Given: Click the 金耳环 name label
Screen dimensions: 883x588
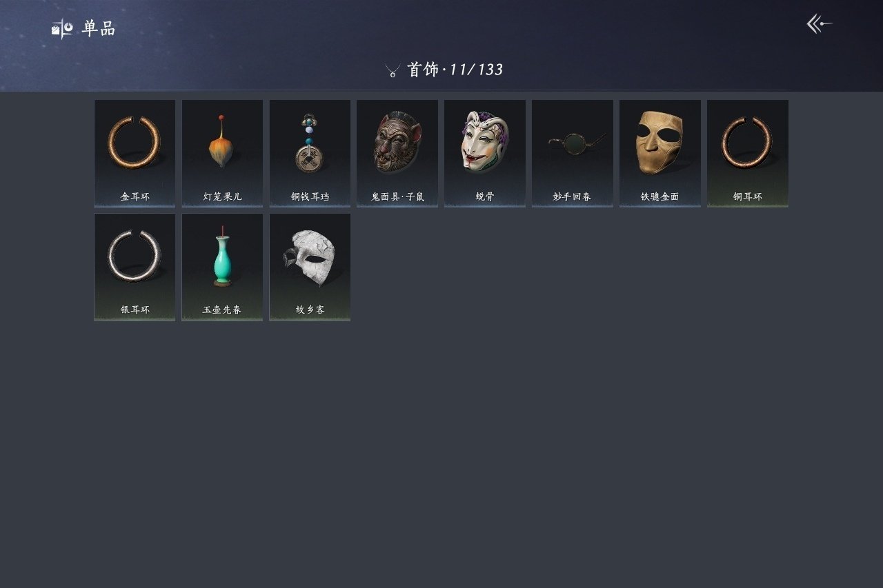Looking at the screenshot, I should coord(135,196).
